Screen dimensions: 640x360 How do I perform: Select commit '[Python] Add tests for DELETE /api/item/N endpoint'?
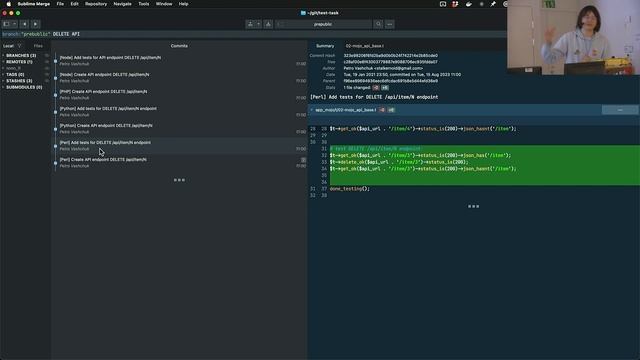pyautogui.click(x=180, y=111)
